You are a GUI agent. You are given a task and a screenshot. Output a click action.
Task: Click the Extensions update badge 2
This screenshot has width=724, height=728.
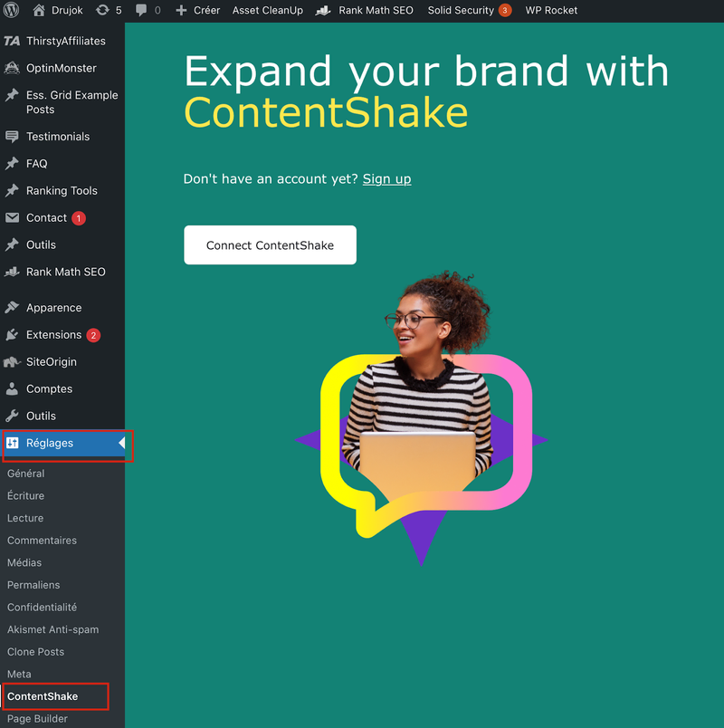pos(94,335)
